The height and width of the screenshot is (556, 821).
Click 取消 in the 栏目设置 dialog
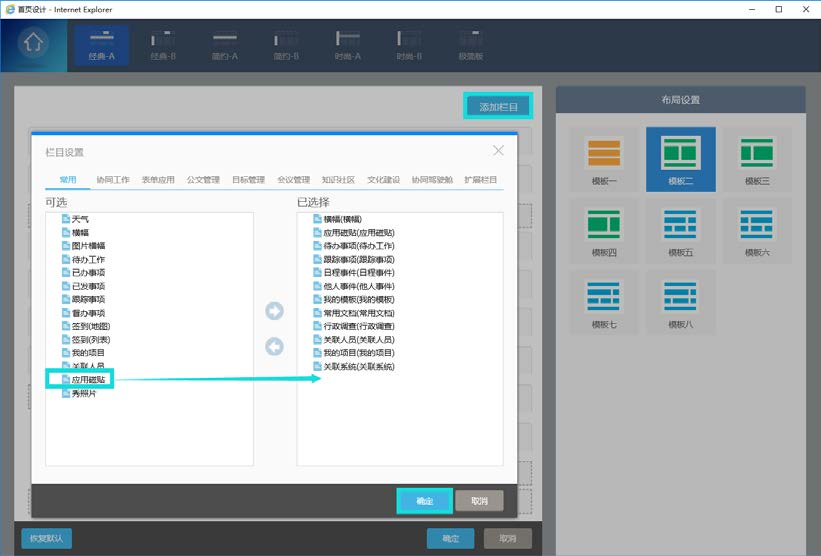(x=479, y=500)
